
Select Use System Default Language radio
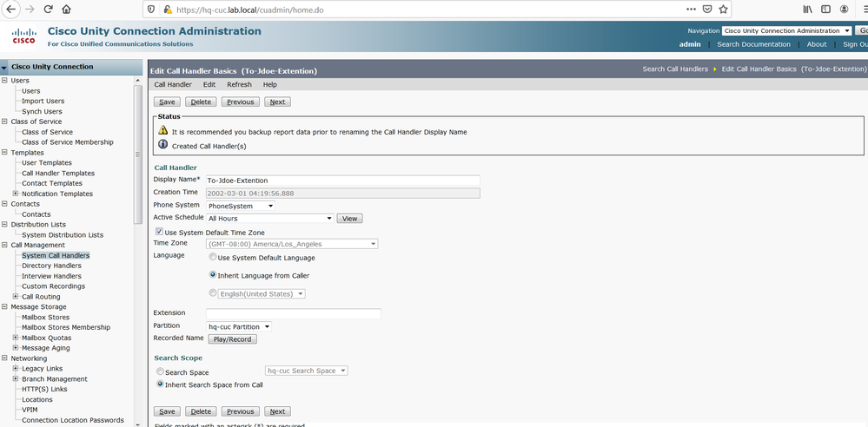(213, 257)
